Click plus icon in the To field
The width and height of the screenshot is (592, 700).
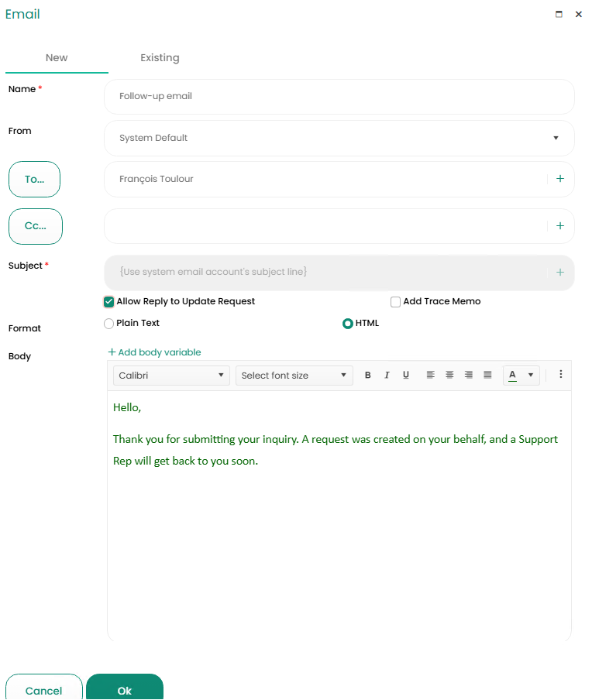tap(560, 179)
